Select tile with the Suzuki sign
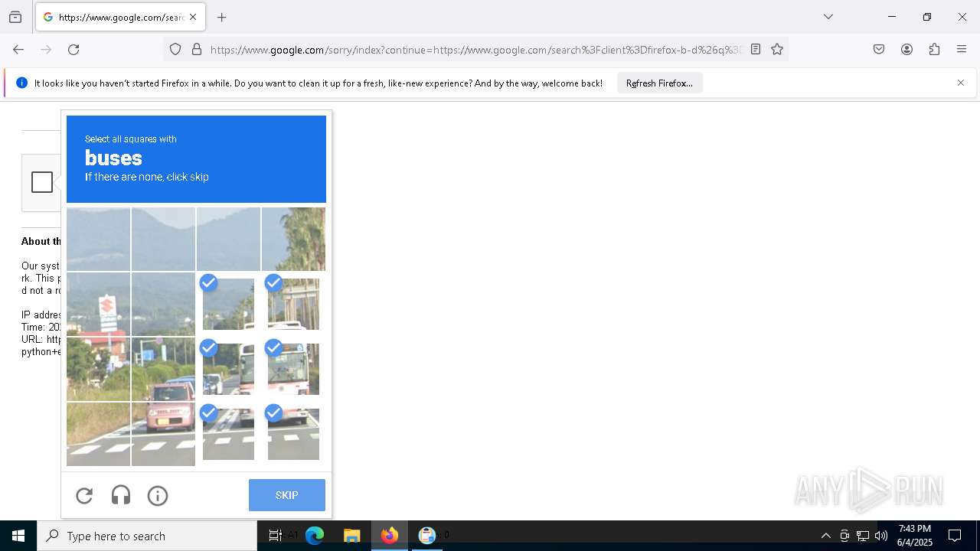980x551 pixels. (x=98, y=304)
